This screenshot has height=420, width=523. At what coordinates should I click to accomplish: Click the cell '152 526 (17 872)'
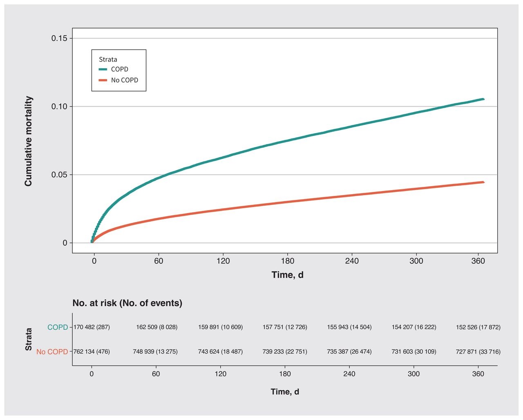pyautogui.click(x=478, y=327)
